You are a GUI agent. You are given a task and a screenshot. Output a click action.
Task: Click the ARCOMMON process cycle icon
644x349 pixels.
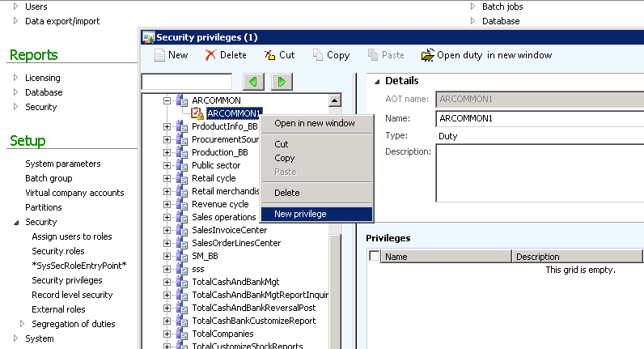tap(182, 100)
